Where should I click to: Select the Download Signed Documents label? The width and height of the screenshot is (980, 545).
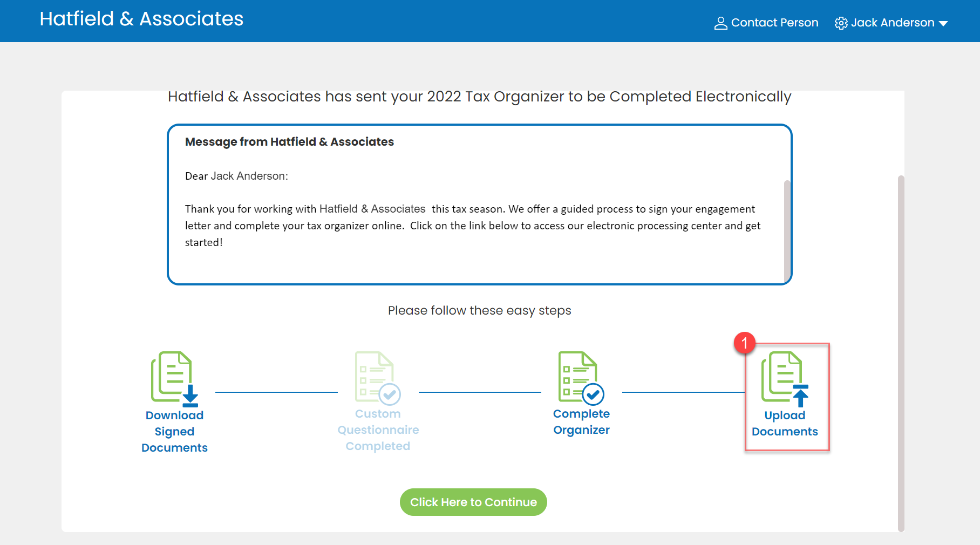(x=174, y=432)
